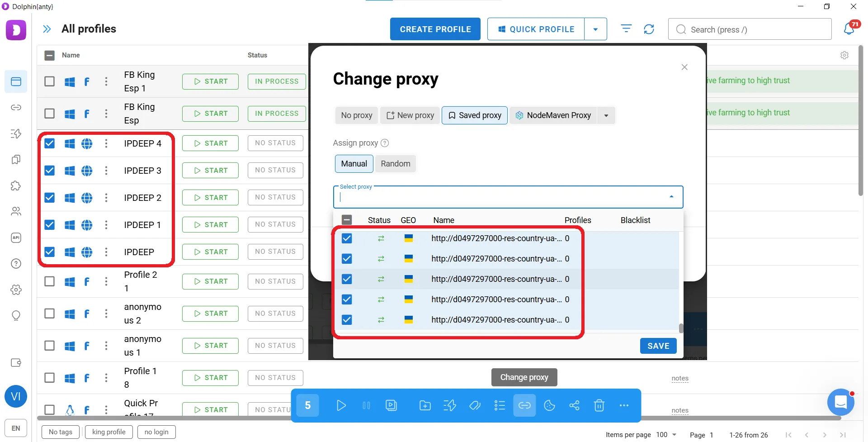Start selected profiles with play icon
The height and width of the screenshot is (442, 868).
tap(341, 405)
